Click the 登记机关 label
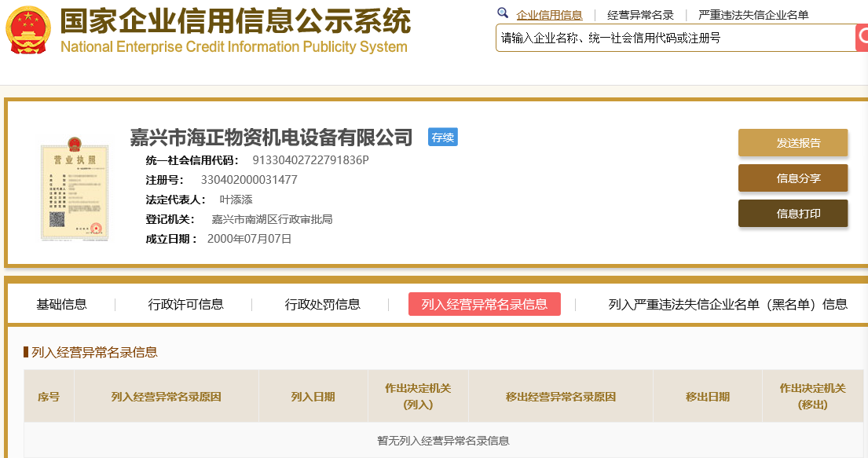The image size is (868, 458). [x=170, y=219]
